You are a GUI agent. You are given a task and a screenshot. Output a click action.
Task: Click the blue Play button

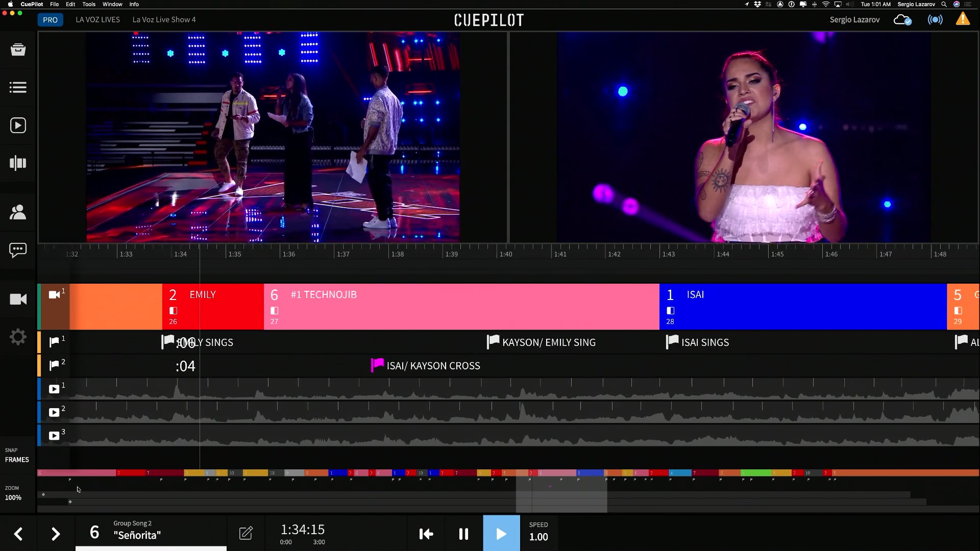[x=501, y=533]
